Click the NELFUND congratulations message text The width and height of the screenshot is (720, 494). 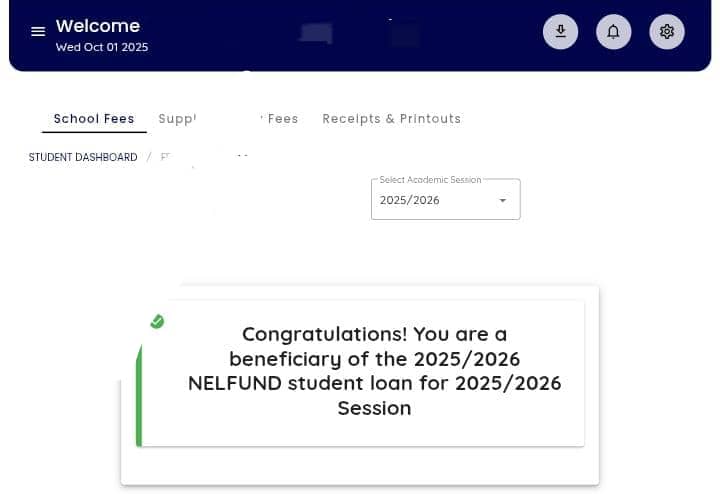(374, 371)
